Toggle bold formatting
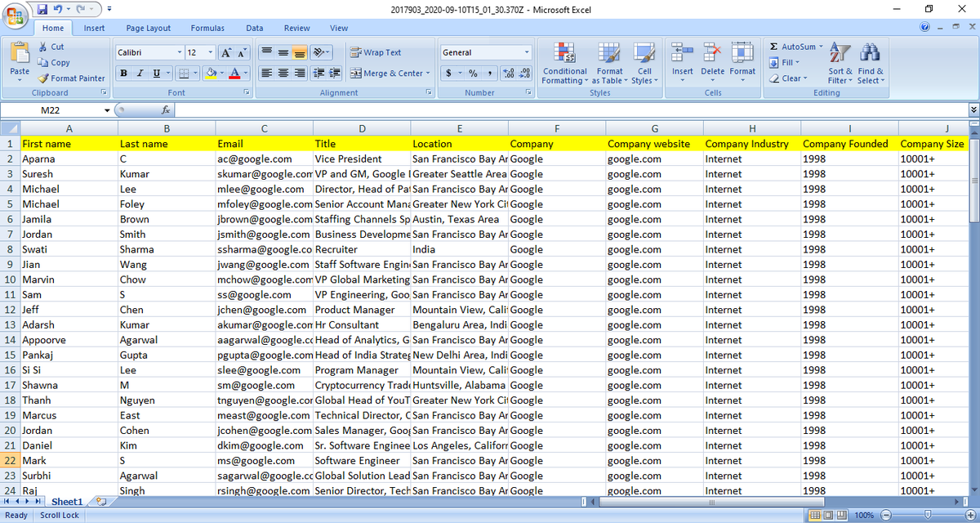 (x=123, y=74)
